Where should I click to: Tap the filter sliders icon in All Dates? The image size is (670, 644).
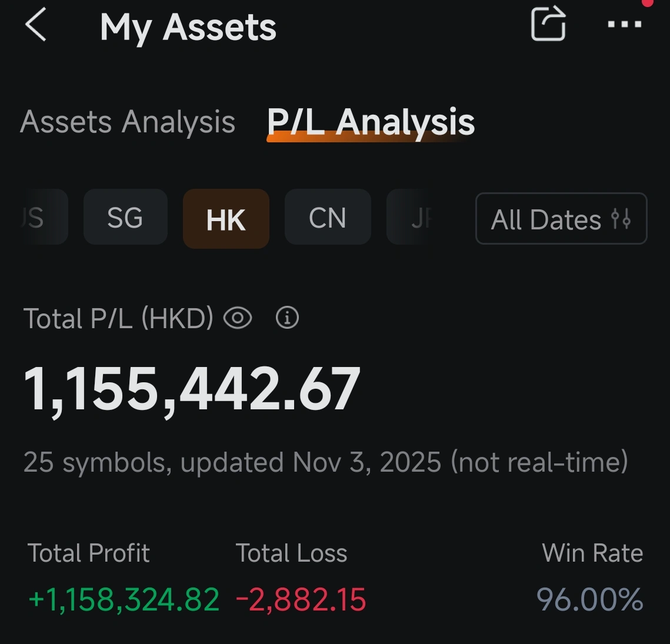coord(621,219)
